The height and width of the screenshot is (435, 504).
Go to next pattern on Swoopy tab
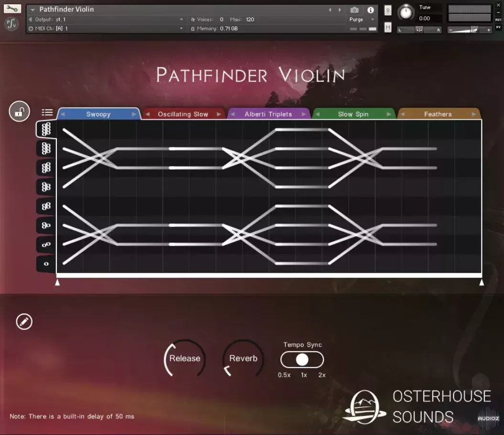(134, 115)
